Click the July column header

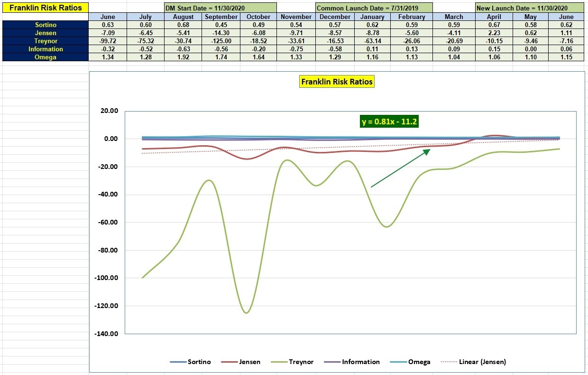click(x=146, y=17)
